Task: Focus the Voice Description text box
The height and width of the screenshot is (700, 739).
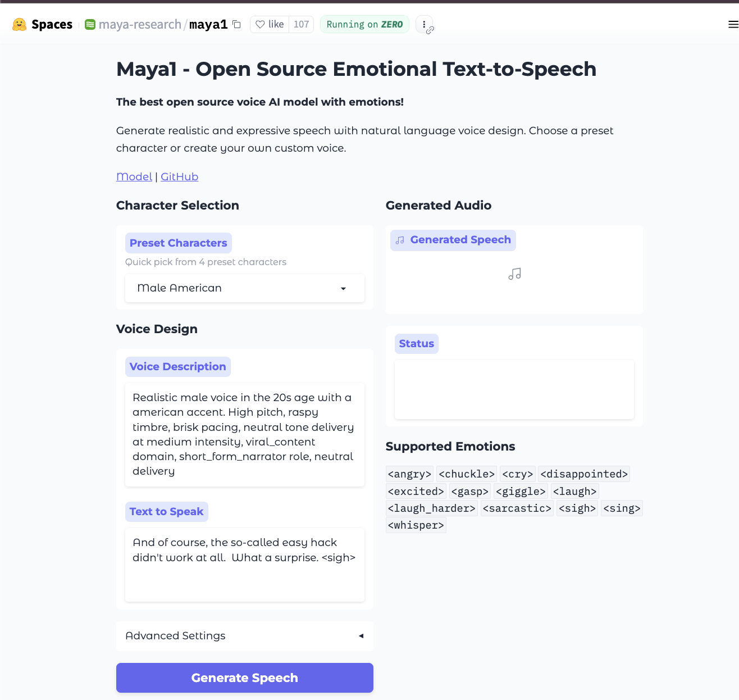Action: [x=245, y=434]
